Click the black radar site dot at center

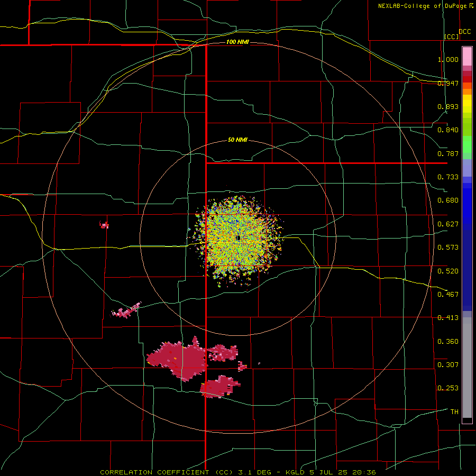point(239,238)
